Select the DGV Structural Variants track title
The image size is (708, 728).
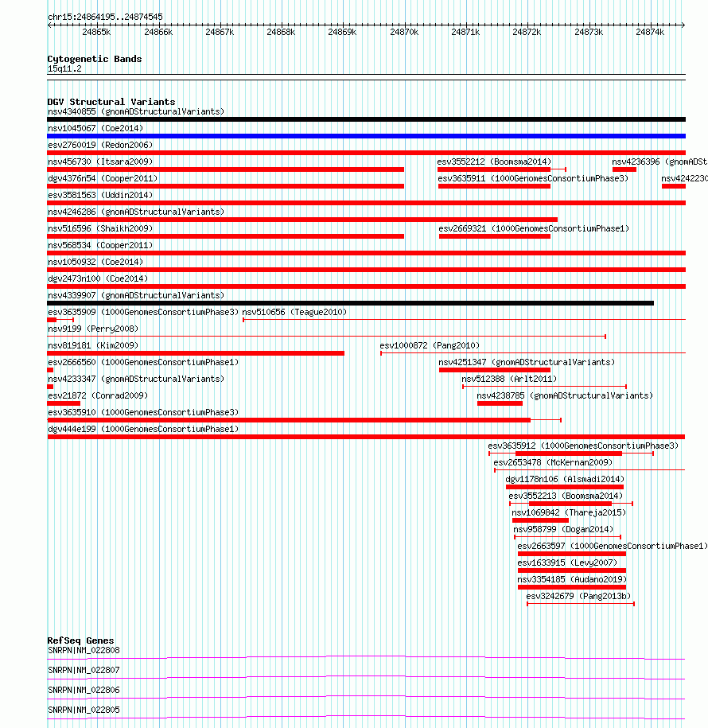111,102
